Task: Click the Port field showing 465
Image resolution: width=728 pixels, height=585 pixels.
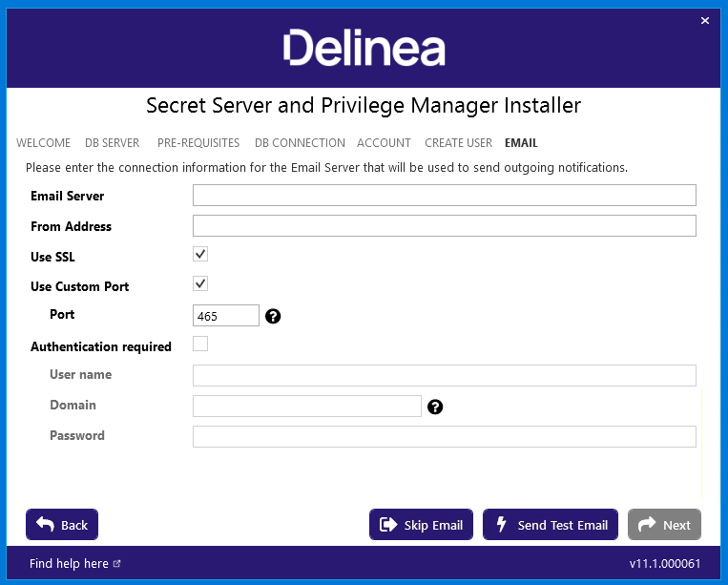Action: point(225,316)
